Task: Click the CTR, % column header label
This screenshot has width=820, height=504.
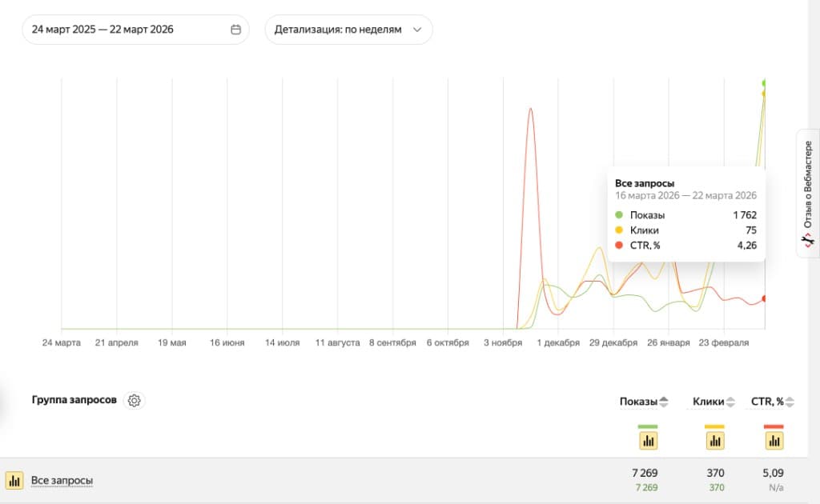Action: [x=767, y=402]
